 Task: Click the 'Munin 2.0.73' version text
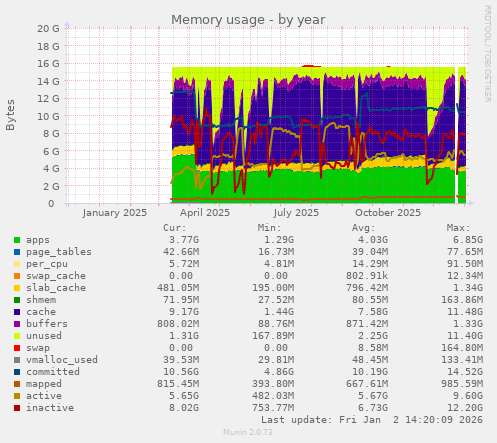[x=248, y=432]
